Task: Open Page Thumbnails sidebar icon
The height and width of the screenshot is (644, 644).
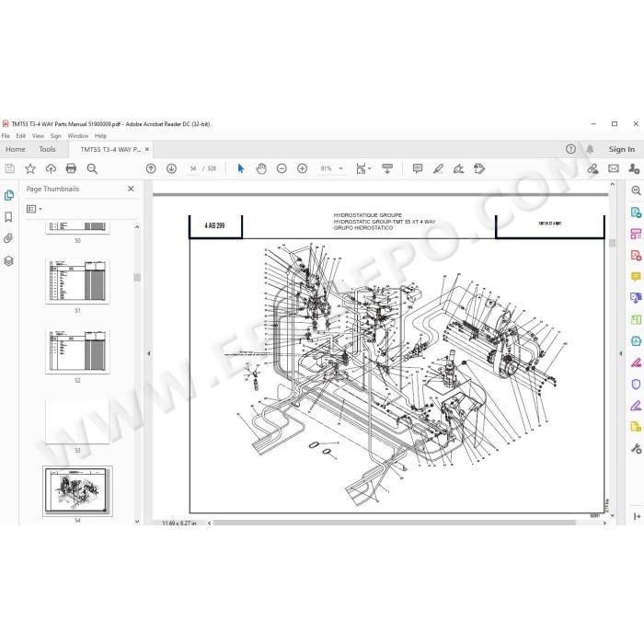Action: click(x=8, y=195)
